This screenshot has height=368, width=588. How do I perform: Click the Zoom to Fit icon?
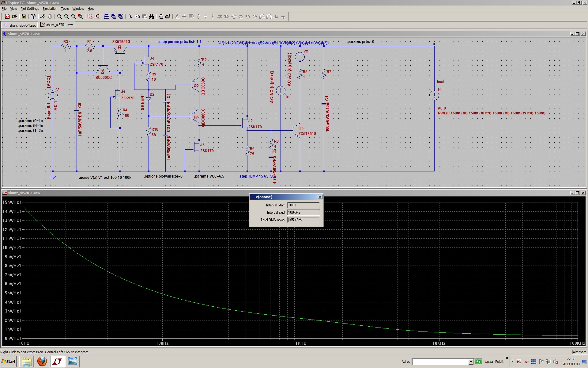[x=81, y=17]
